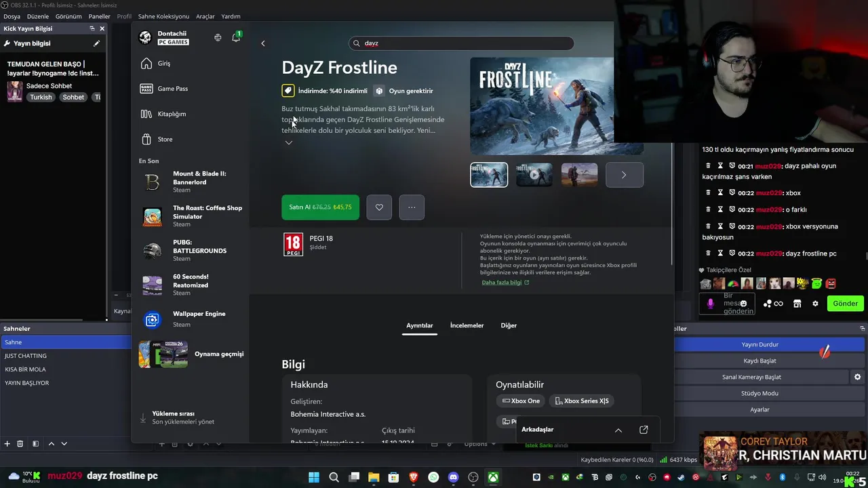This screenshot has height=488, width=868.
Task: Add DayZ Frostline to wishlist heart
Action: click(x=379, y=207)
